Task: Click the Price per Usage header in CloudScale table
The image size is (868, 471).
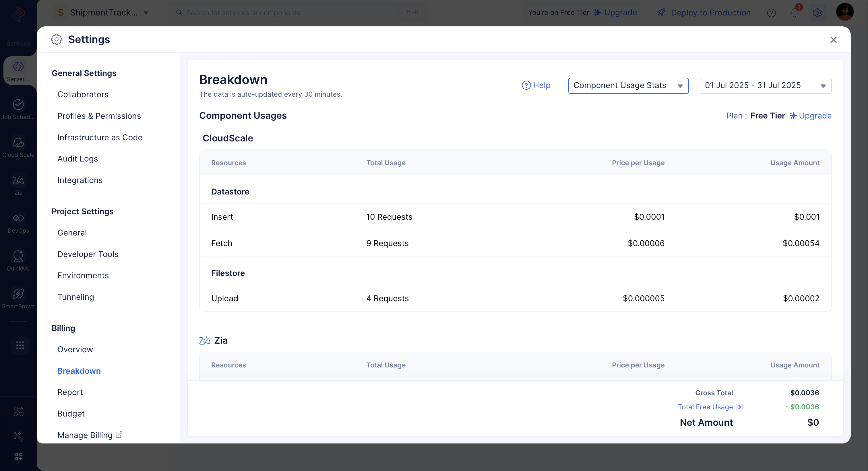Action: click(638, 163)
